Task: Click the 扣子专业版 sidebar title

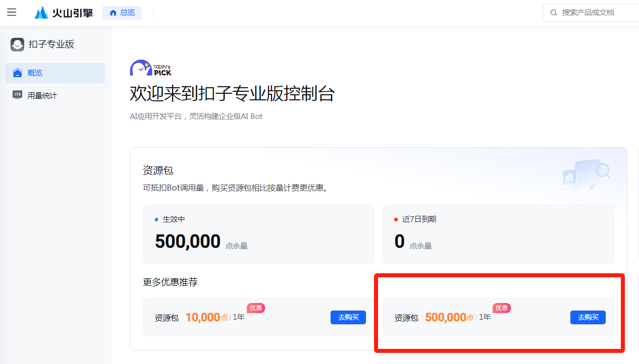Action: (51, 44)
